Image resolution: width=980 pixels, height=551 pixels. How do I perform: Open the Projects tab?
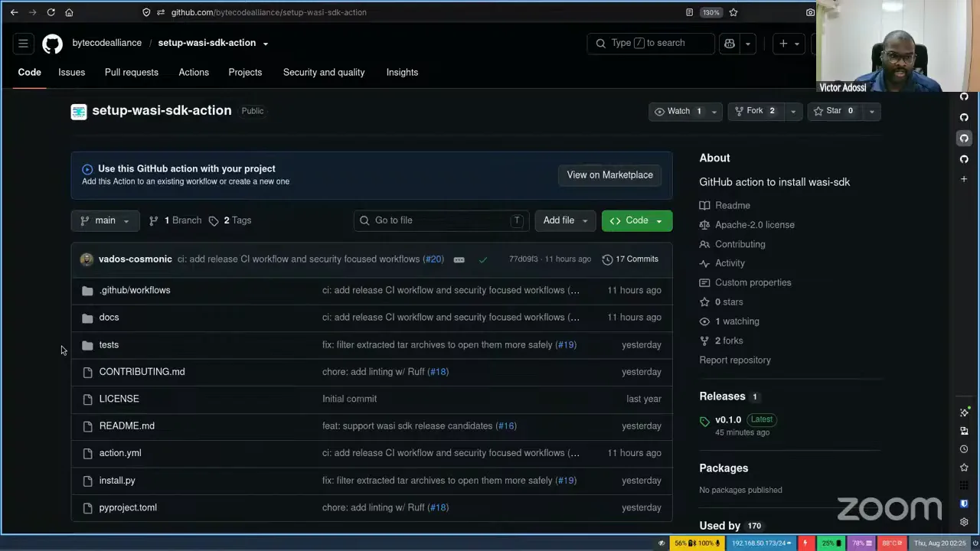245,72
